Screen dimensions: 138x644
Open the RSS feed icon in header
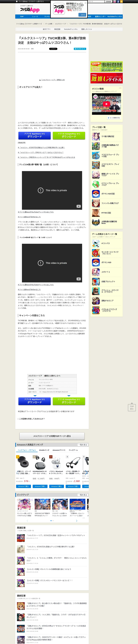pyautogui.click(x=121, y=2)
